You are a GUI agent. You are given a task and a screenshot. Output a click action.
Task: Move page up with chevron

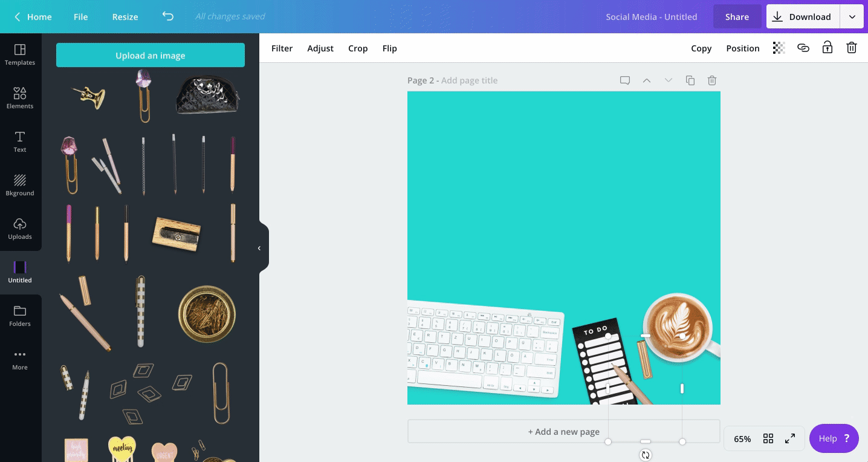647,80
